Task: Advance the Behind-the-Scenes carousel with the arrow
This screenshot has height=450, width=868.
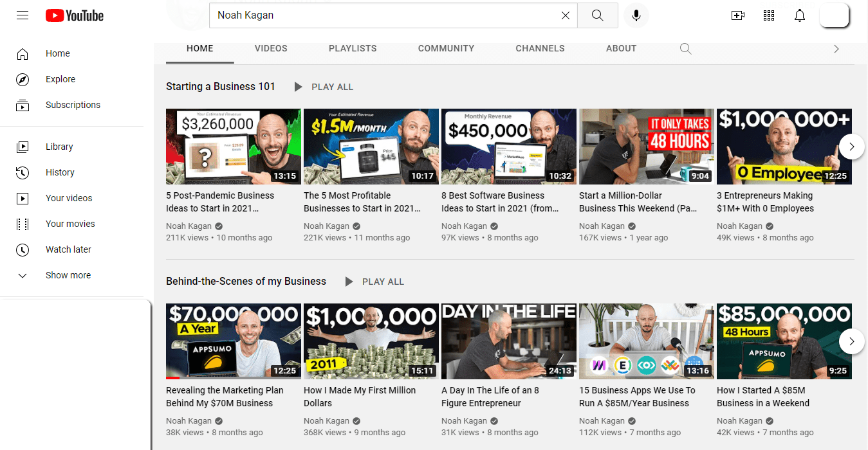Action: (852, 341)
